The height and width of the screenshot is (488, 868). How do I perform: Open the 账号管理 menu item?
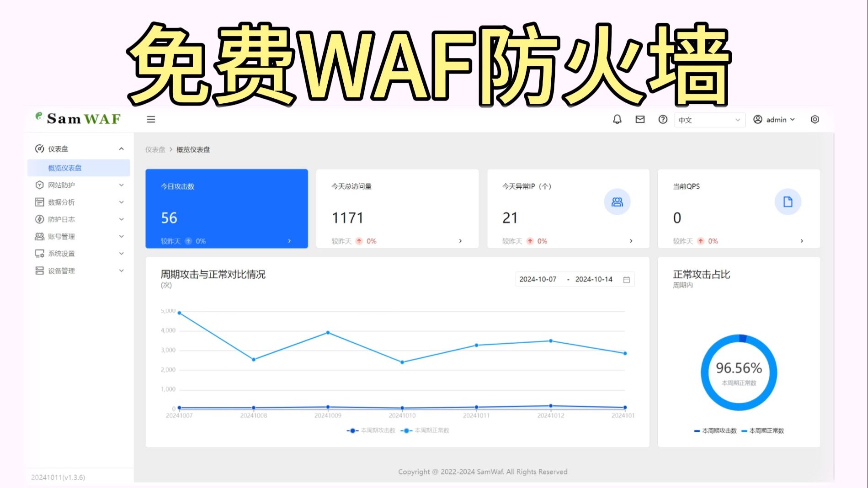[x=79, y=236]
